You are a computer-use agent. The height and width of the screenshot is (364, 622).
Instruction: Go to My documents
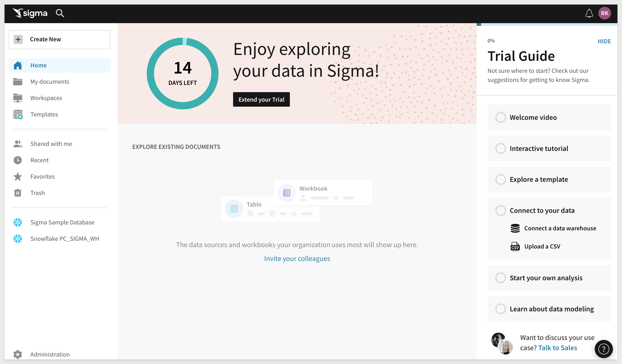[50, 82]
